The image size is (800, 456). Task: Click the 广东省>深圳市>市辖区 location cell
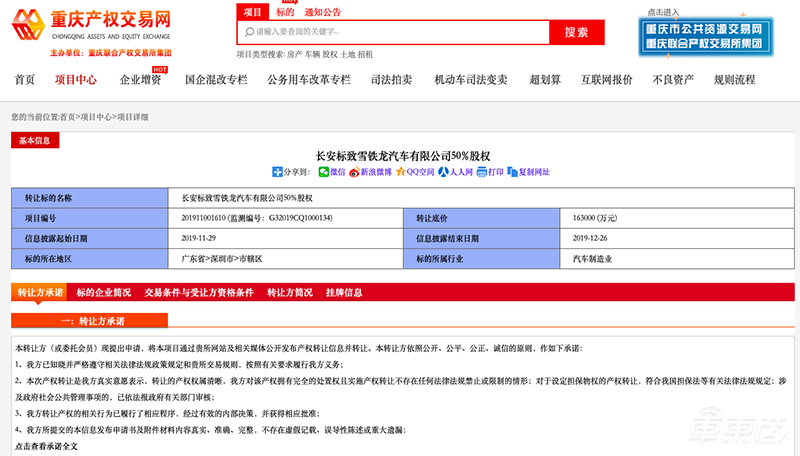coord(285,259)
